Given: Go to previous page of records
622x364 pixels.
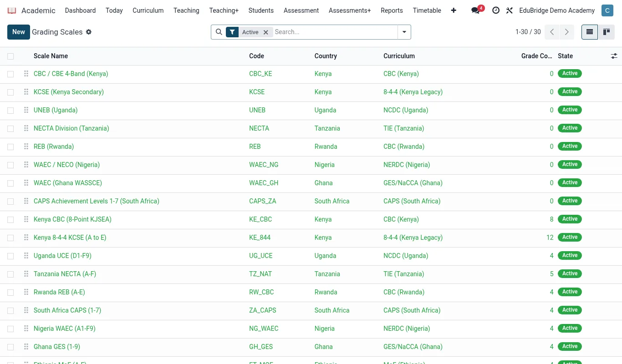Looking at the screenshot, I should (x=552, y=32).
